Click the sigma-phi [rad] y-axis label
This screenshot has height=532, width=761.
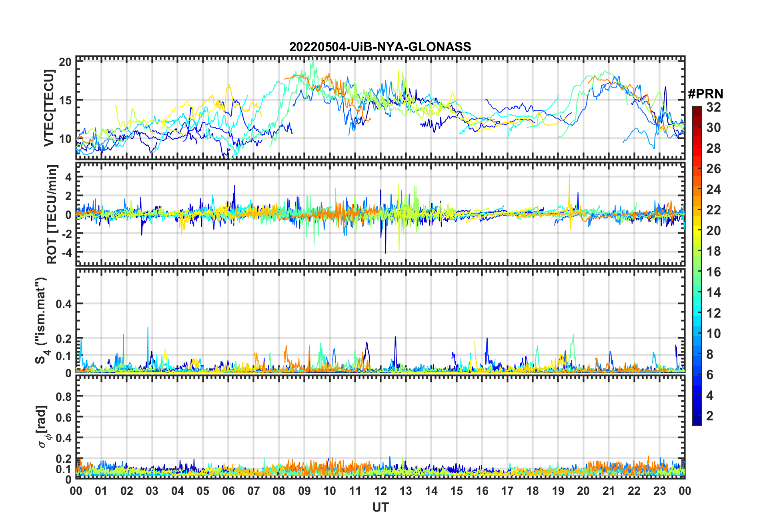pyautogui.click(x=43, y=426)
